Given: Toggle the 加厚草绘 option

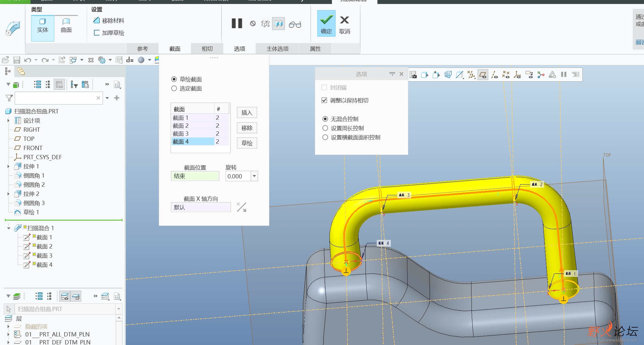Looking at the screenshot, I should click(109, 33).
